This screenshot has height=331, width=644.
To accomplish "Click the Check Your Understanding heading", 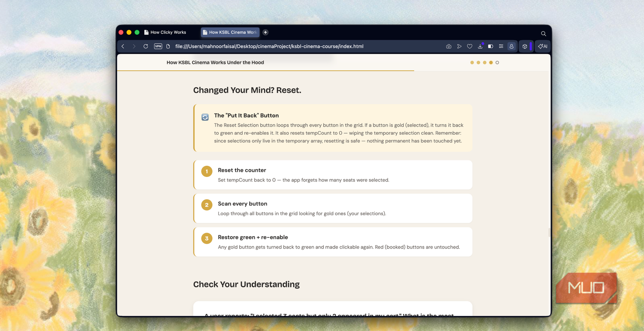I will (246, 284).
